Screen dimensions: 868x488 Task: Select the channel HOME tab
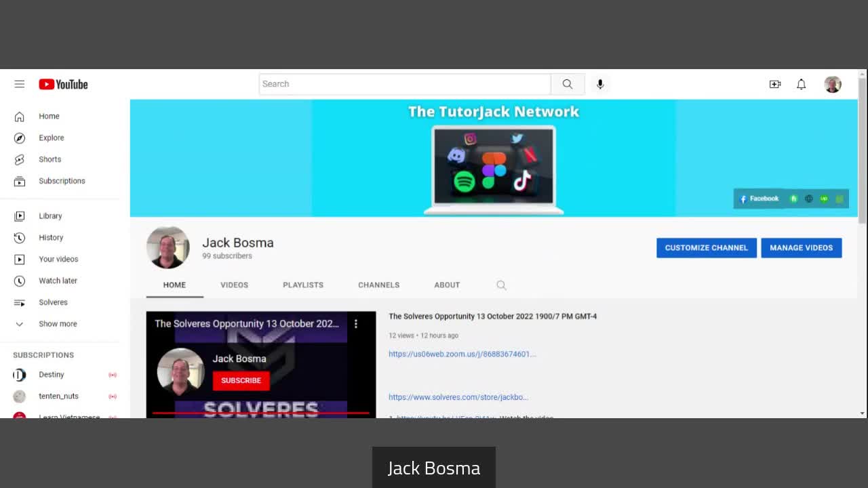pos(174,285)
